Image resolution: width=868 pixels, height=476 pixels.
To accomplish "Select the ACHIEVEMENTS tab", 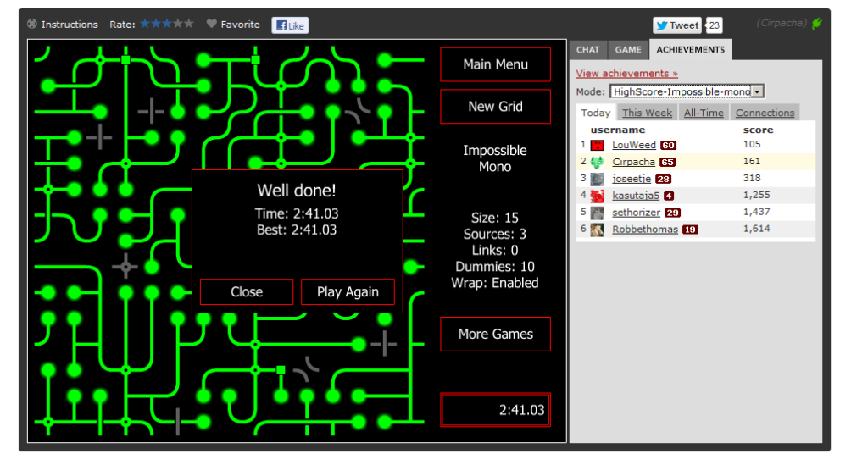I will pos(690,50).
